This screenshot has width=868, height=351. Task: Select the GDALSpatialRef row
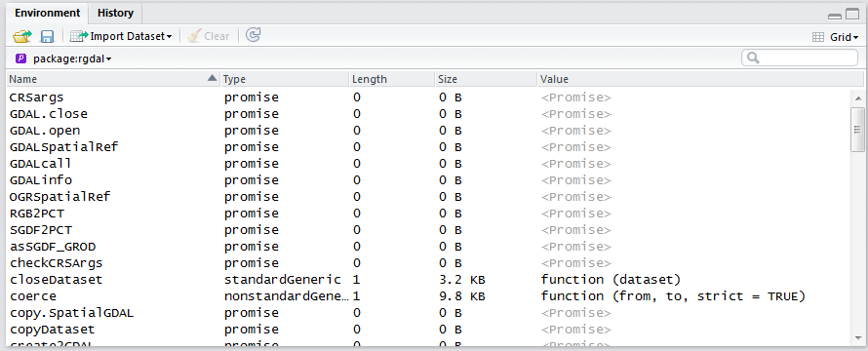click(x=428, y=147)
